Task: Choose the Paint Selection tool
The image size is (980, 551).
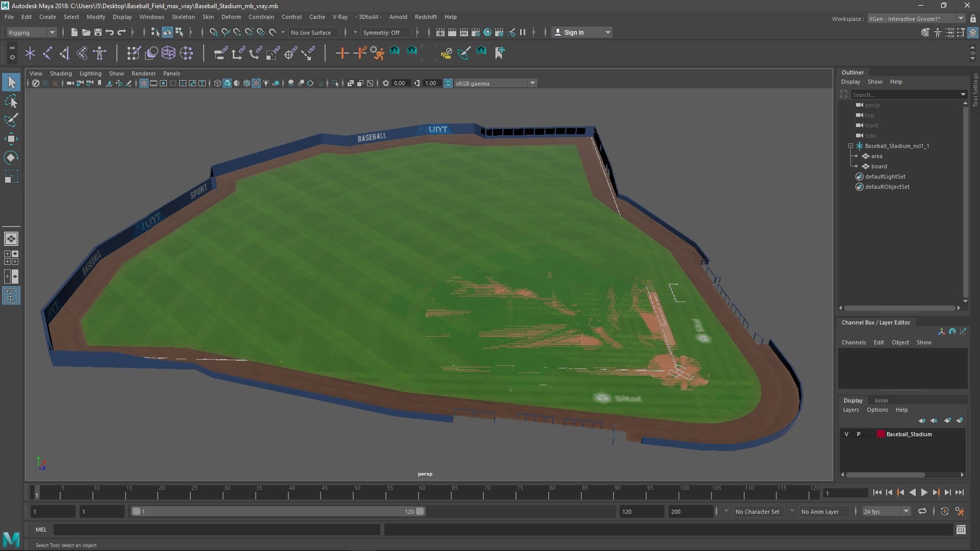Action: pos(11,120)
